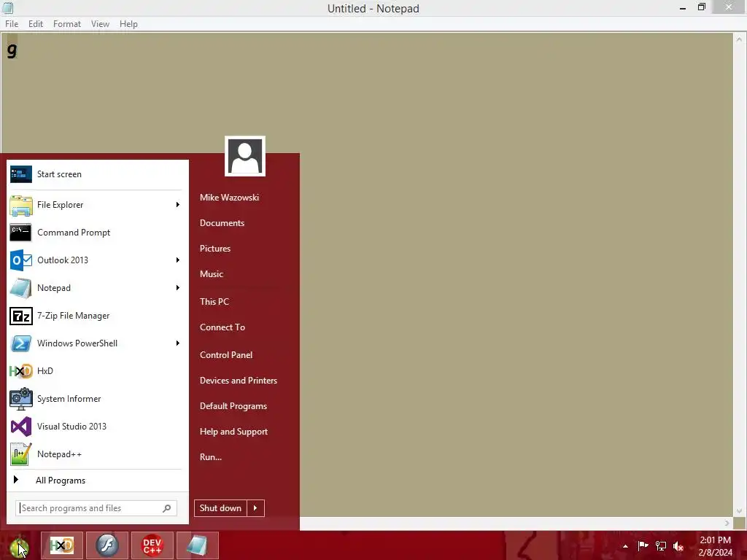Expand the File Explorer submenu arrow
This screenshot has height=560, width=747.
[x=178, y=205]
